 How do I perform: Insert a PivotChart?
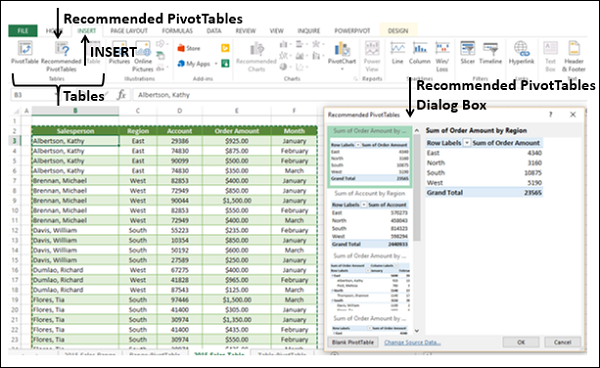342,53
